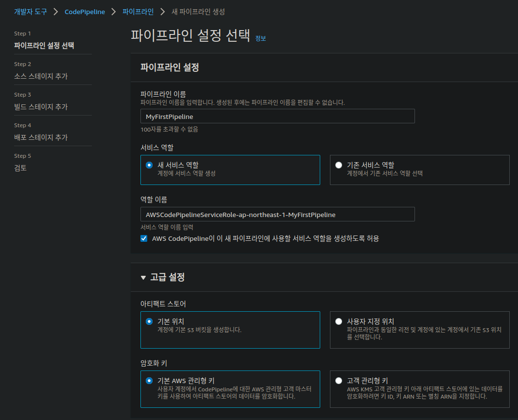Toggle the AWS CodePipeline service role permission checkbox
Image resolution: width=518 pixels, height=420 pixels.
pyautogui.click(x=144, y=238)
